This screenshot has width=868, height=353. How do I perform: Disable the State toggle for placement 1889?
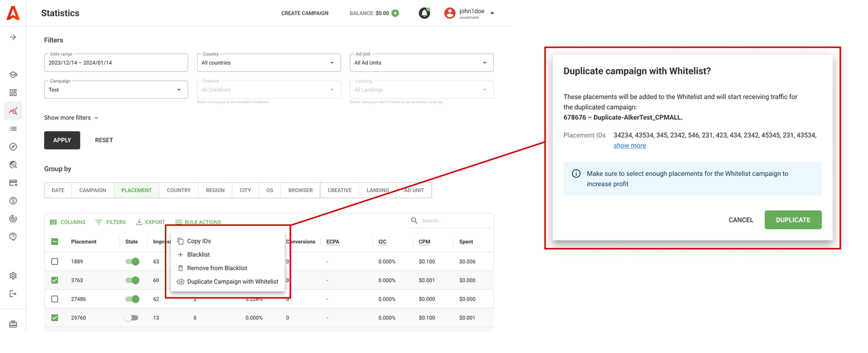[x=132, y=261]
